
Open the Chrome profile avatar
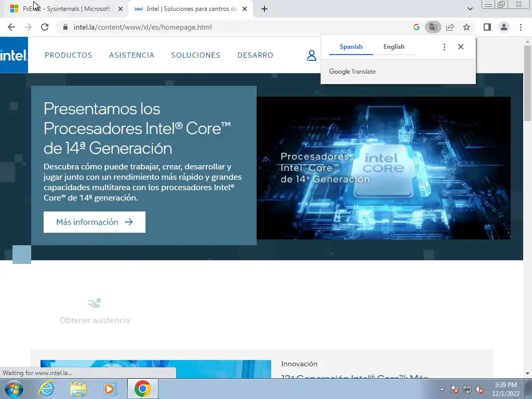pyautogui.click(x=504, y=27)
